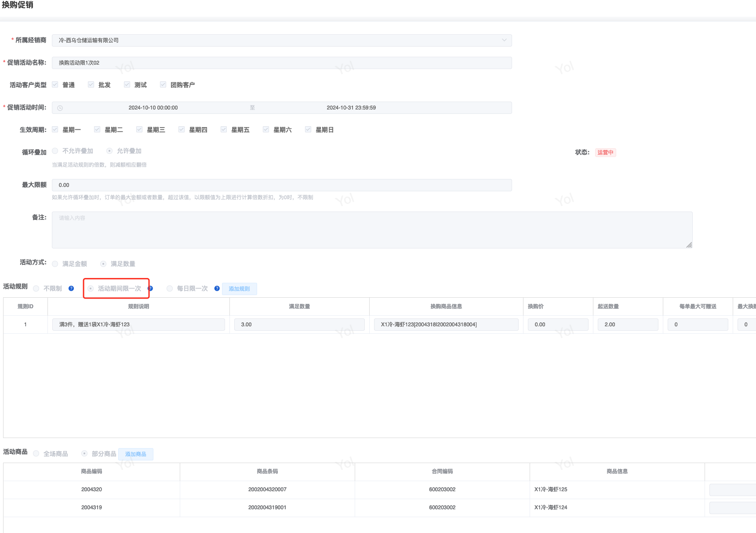Click the 添加商品 button
The height and width of the screenshot is (533, 756).
tap(135, 454)
